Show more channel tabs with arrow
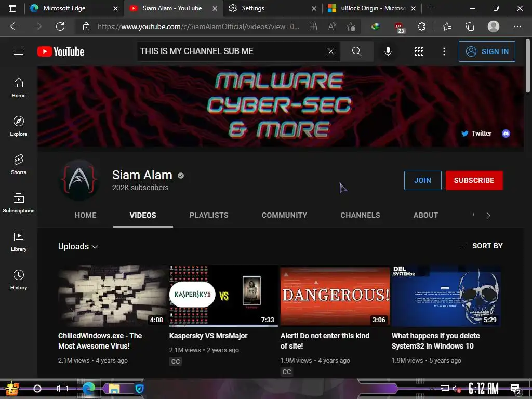 488,216
